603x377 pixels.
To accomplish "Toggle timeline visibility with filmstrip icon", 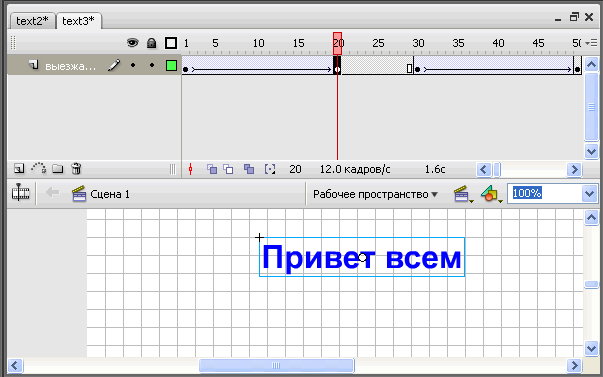I will pyautogui.click(x=20, y=193).
